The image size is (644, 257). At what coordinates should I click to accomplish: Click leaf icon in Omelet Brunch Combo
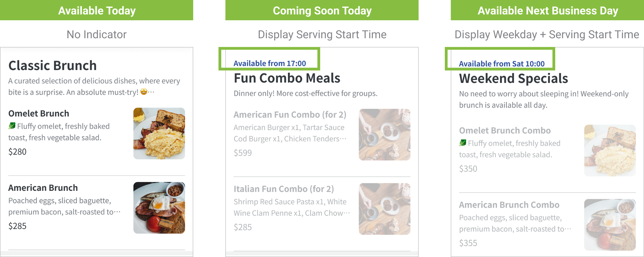coord(463,143)
